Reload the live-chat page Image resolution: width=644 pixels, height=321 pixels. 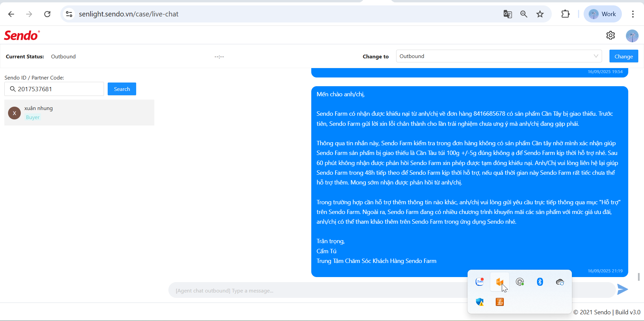pyautogui.click(x=47, y=14)
